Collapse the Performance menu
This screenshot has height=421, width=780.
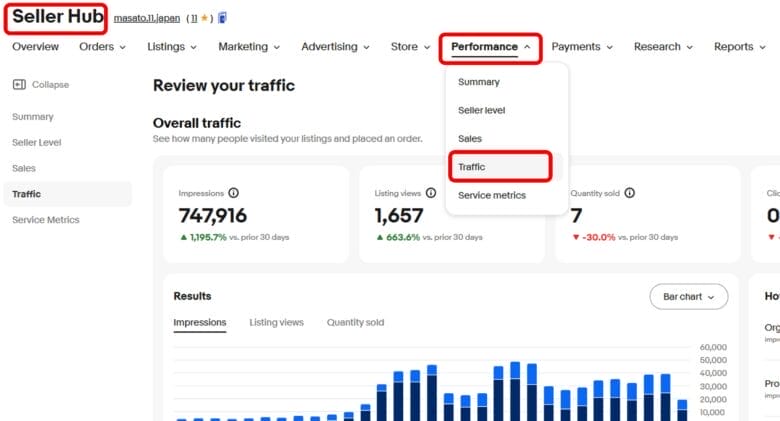point(490,47)
